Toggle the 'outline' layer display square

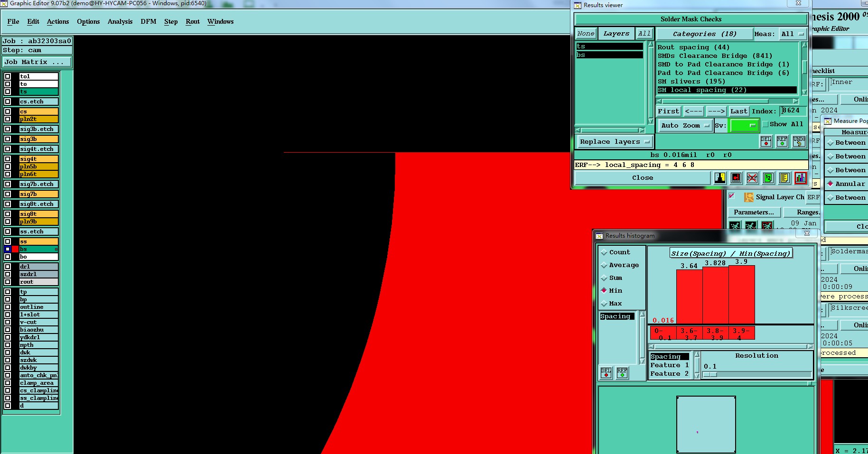coord(8,307)
